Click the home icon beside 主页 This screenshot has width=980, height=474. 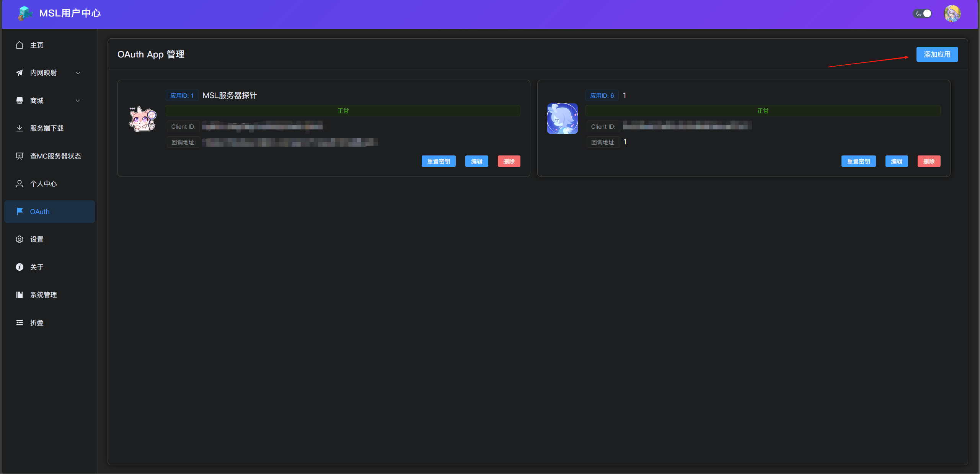click(20, 45)
